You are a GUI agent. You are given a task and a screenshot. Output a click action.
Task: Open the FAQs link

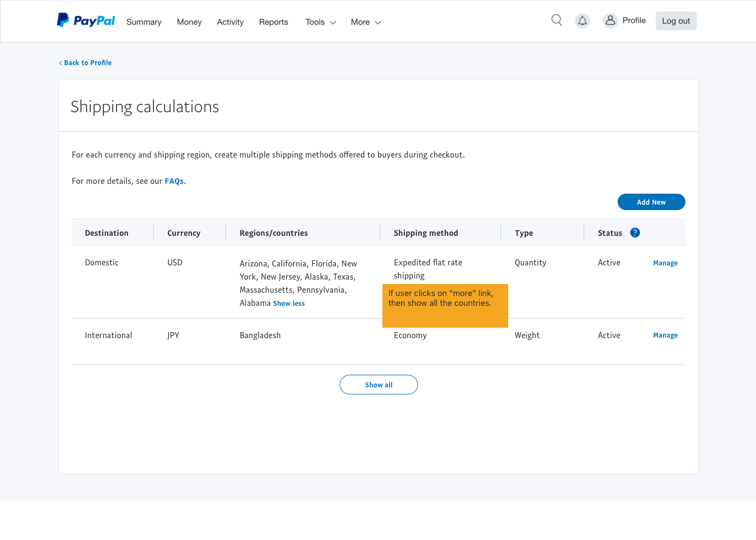(174, 181)
